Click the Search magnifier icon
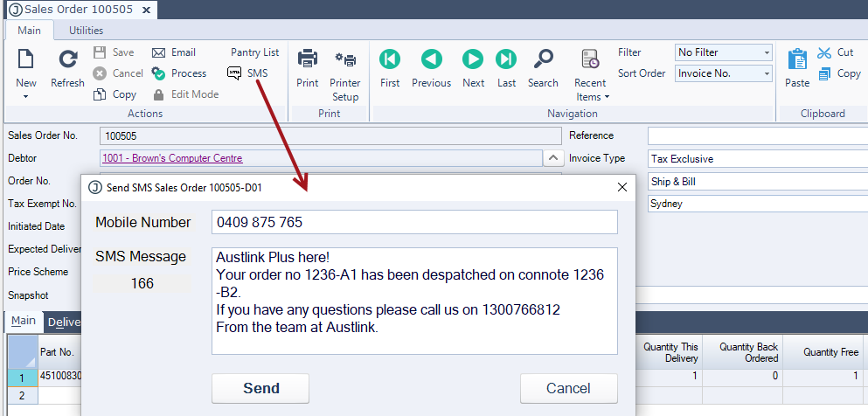The width and height of the screenshot is (868, 416). tap(543, 59)
